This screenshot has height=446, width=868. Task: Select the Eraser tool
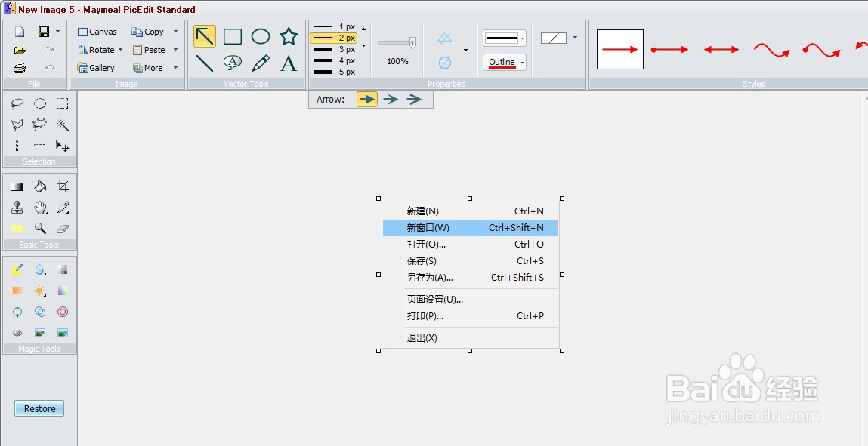tap(63, 228)
